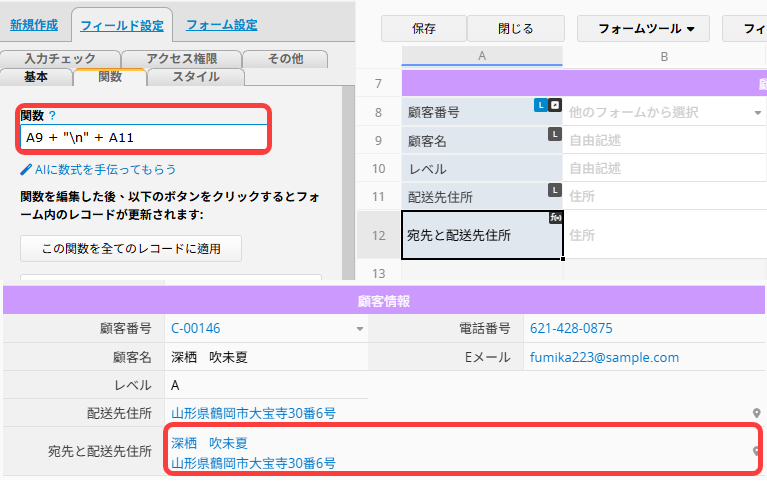Switch to the 入力チェック tab

point(59,59)
